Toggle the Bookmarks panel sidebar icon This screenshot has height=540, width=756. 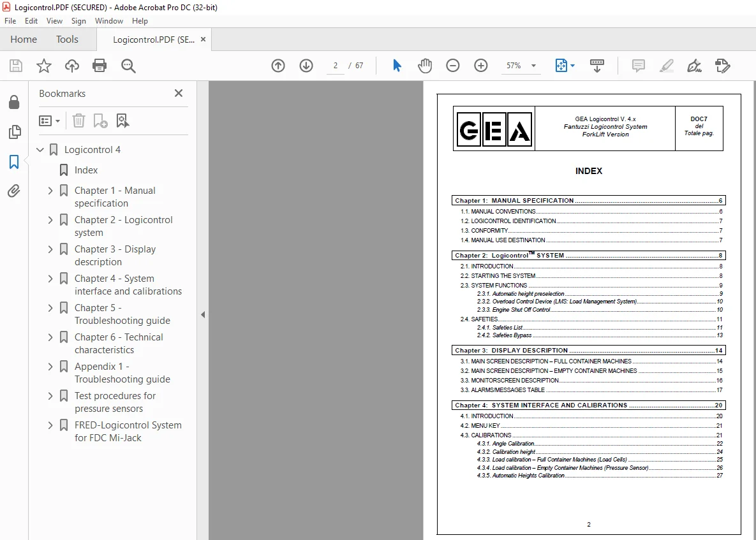click(x=14, y=162)
